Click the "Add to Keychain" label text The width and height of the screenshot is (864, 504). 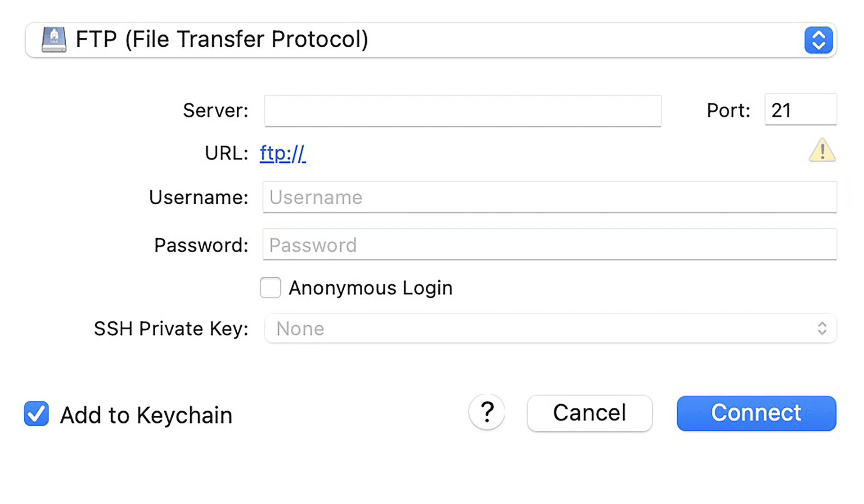(146, 415)
